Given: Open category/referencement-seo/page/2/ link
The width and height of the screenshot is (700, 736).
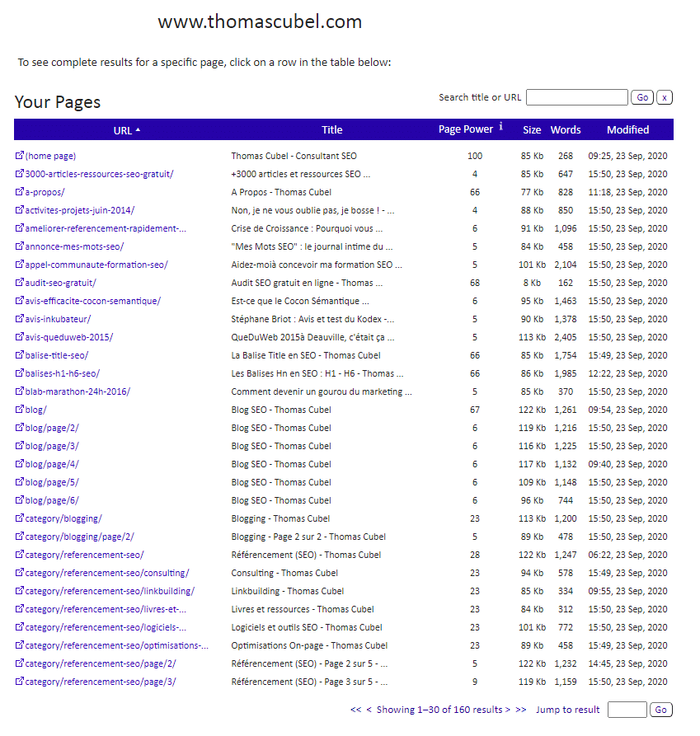Looking at the screenshot, I should (101, 663).
